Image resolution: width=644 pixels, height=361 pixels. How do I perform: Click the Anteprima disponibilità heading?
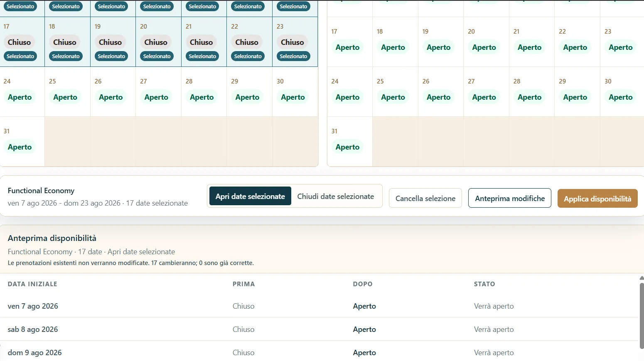(52, 238)
